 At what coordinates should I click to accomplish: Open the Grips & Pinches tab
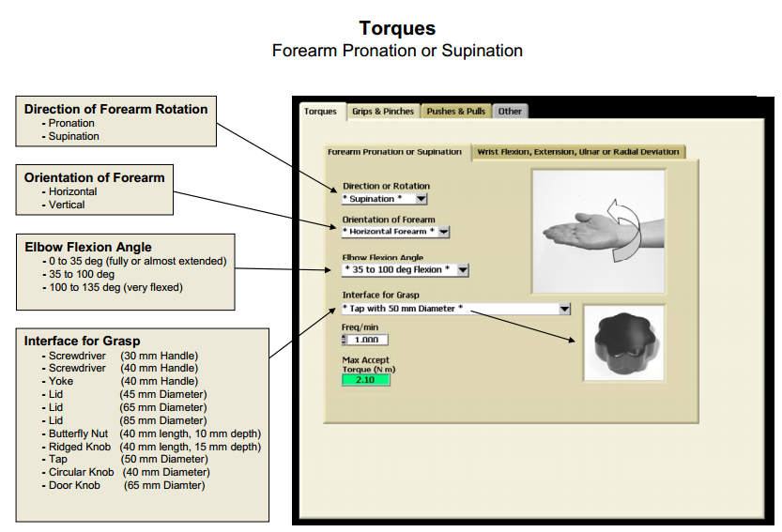pyautogui.click(x=382, y=112)
